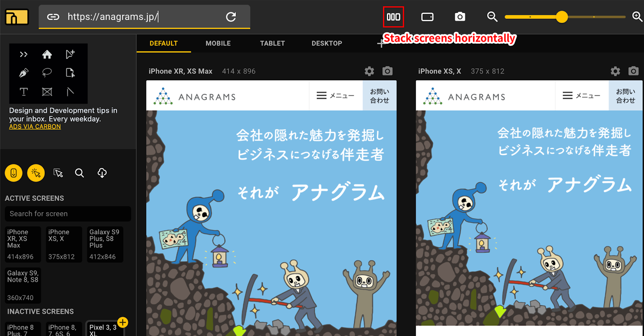Toggle the cursor inspect tool icon
This screenshot has width=644, height=336.
(58, 173)
